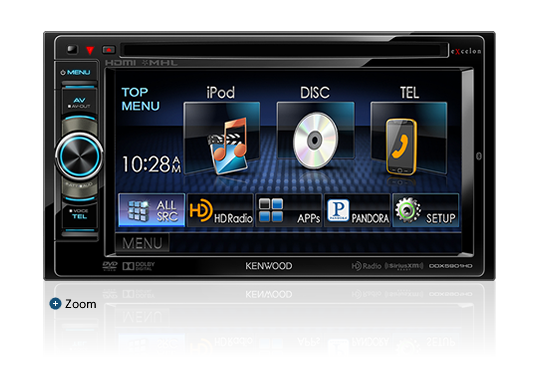Image resolution: width=538 pixels, height=380 pixels.
Task: Tap the 10:28 AM clock display
Action: [151, 164]
